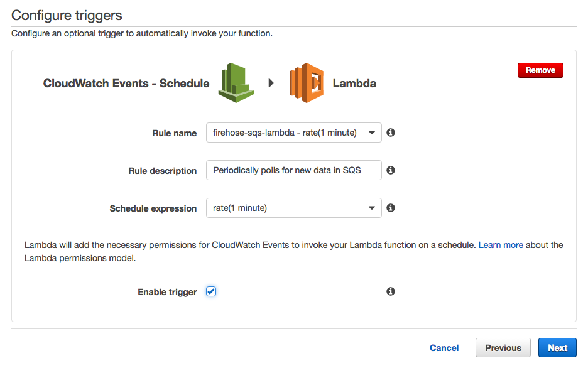
Task: Show info for Rule name field
Action: (391, 133)
